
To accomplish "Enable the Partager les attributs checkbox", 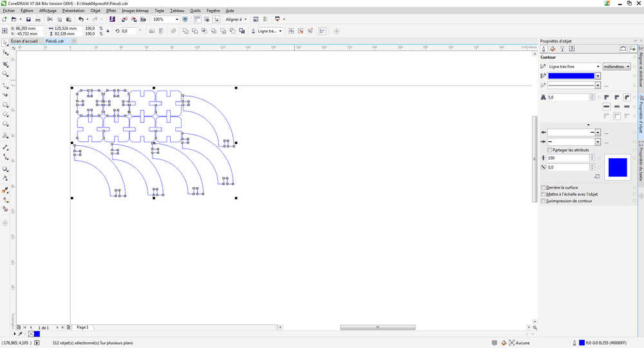I will pos(549,150).
